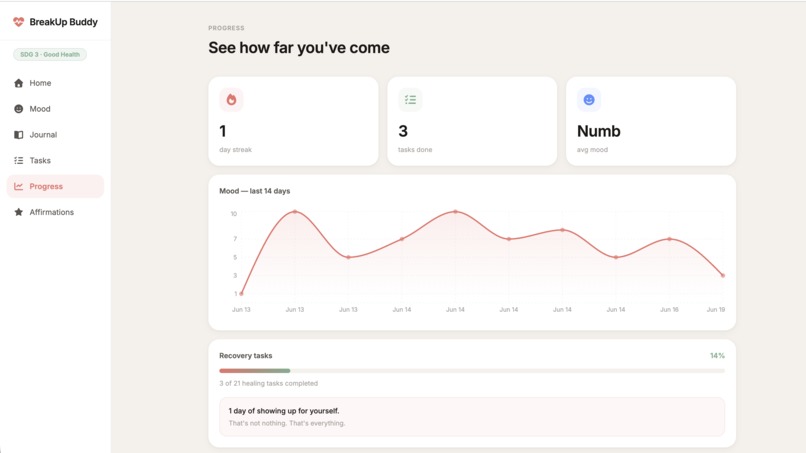Click the BreakUp Buddy app title
The width and height of the screenshot is (806, 453).
tap(63, 22)
